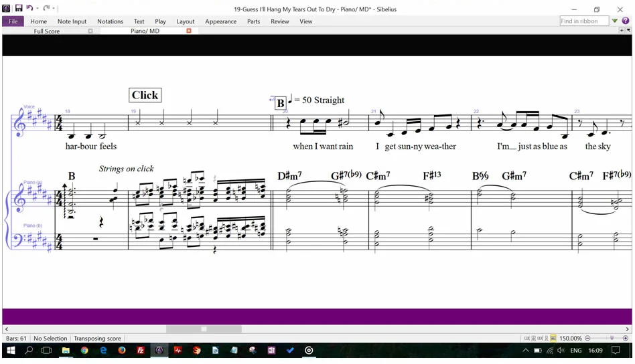Click the Save icon in the title bar
The width and height of the screenshot is (635, 364).
tap(19, 7)
